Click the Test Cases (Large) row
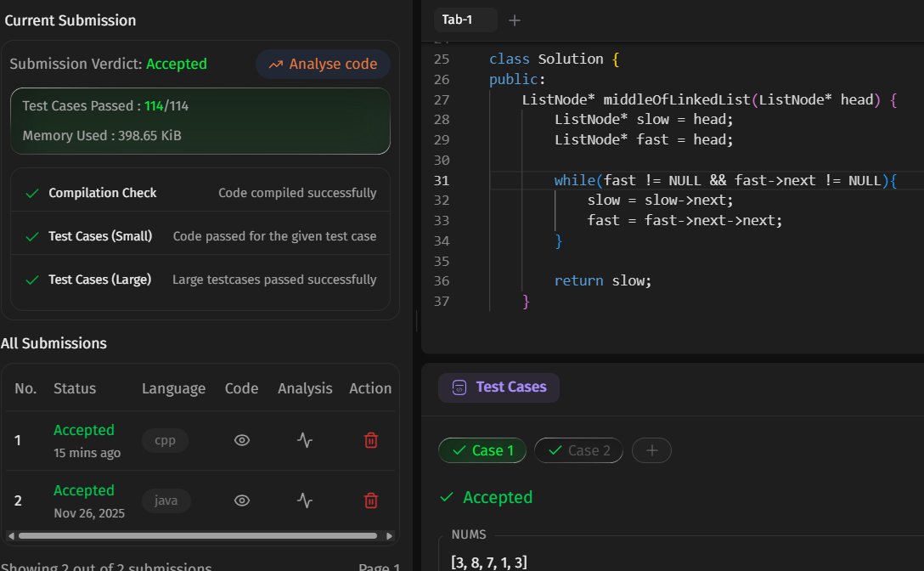The width and height of the screenshot is (924, 571). (x=200, y=280)
